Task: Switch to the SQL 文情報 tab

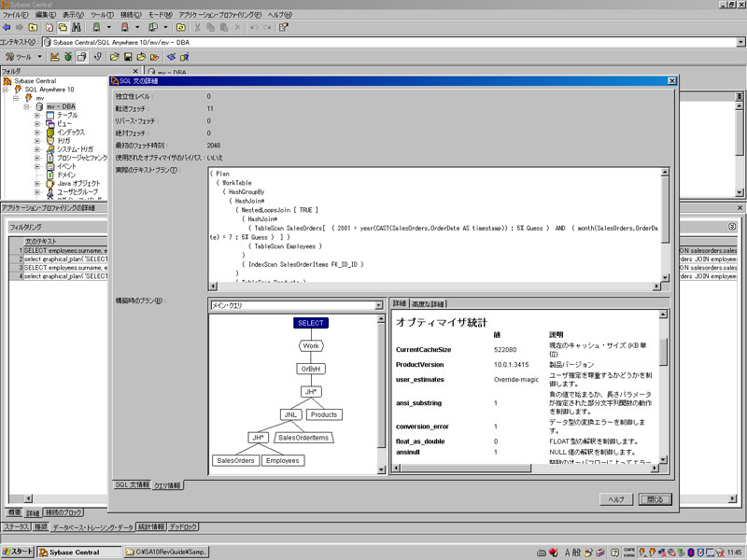Action: 132,484
